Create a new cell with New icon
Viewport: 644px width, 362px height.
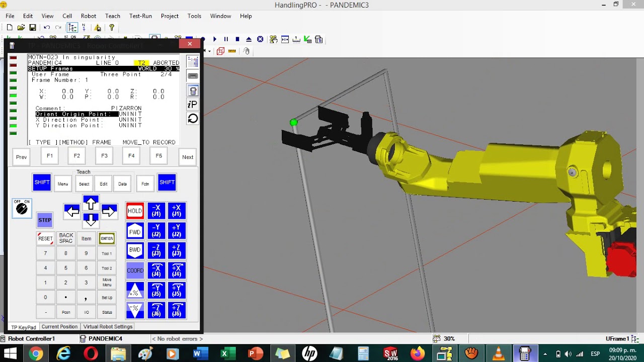pos(10,28)
